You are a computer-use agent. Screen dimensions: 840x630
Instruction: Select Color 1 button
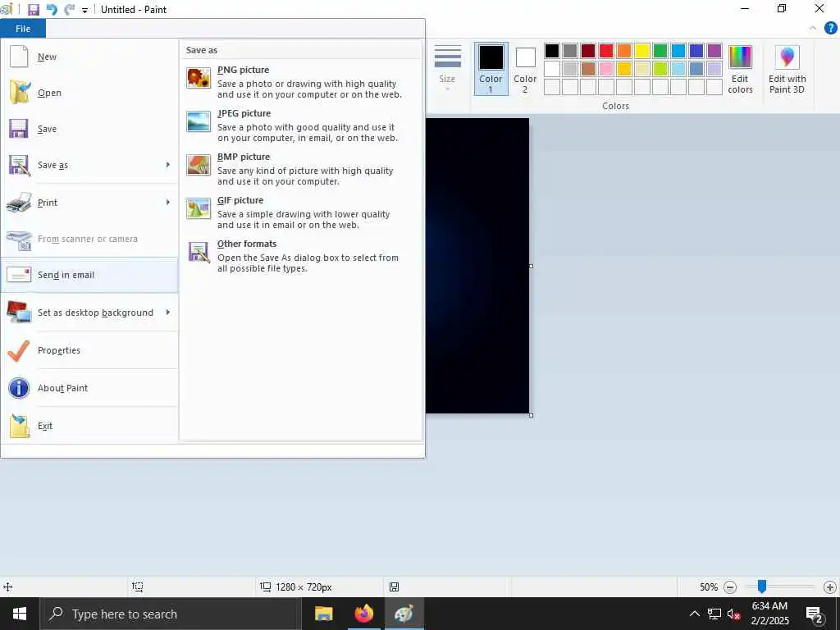[x=491, y=69]
